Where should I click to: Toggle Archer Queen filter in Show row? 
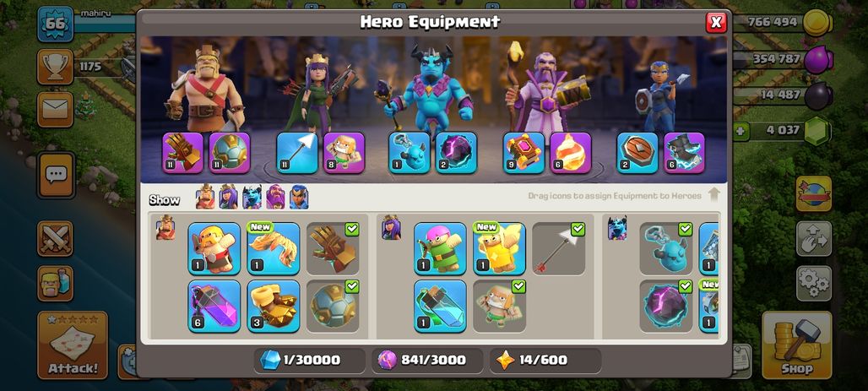[228, 197]
